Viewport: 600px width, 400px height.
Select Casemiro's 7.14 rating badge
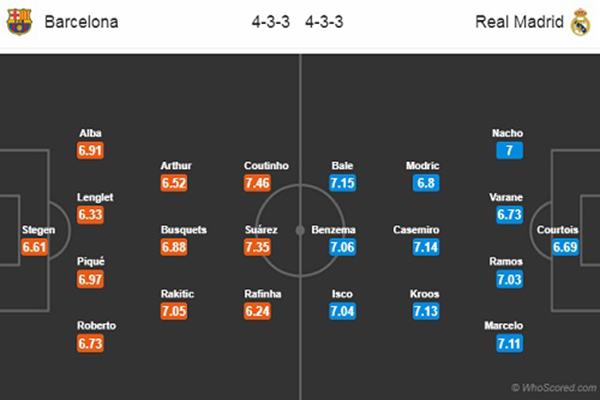[x=426, y=247]
